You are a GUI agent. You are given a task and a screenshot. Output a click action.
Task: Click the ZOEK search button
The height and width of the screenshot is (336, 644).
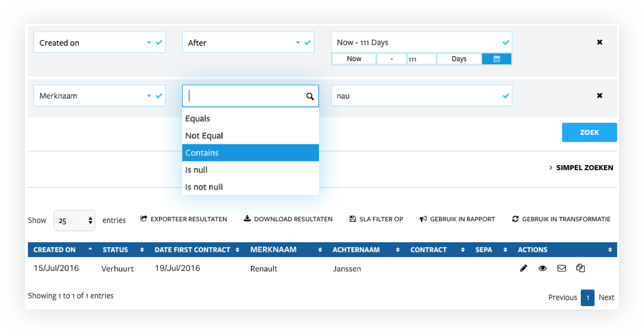(x=589, y=132)
